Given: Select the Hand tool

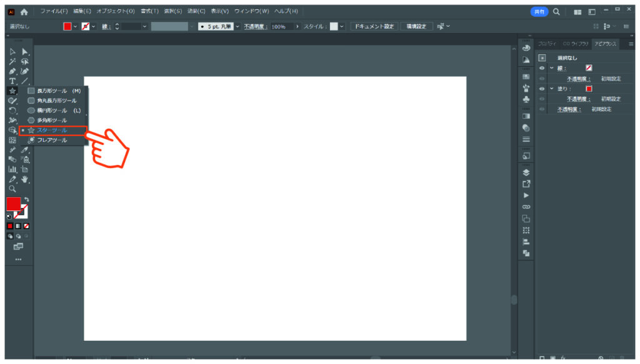Looking at the screenshot, I should click(x=25, y=179).
